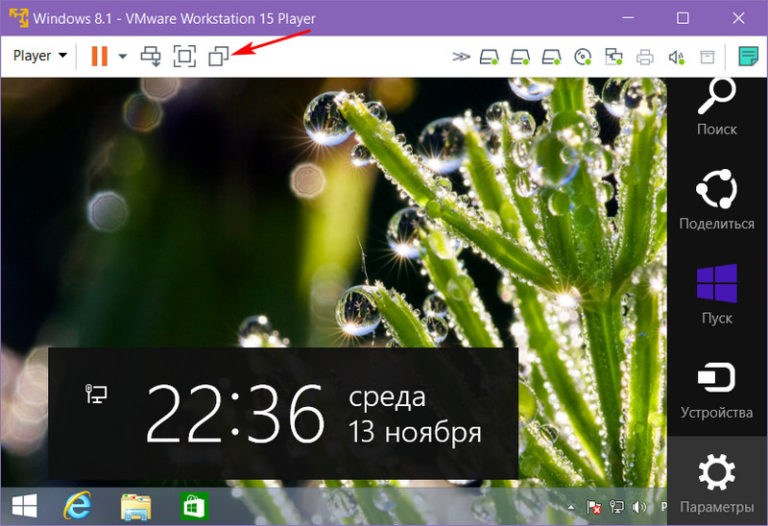Viewport: 768px width, 526px height.
Task: Enter full screen mode
Action: click(185, 57)
